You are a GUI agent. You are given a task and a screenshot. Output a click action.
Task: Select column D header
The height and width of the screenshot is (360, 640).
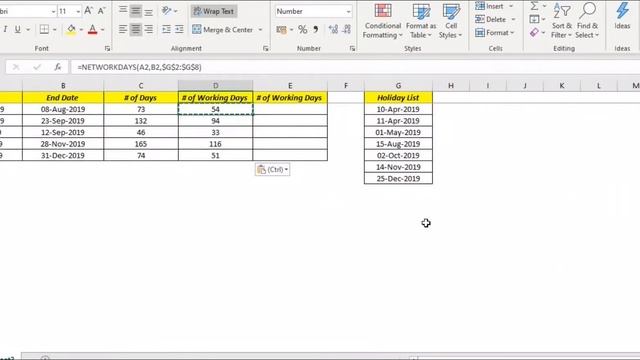click(216, 85)
